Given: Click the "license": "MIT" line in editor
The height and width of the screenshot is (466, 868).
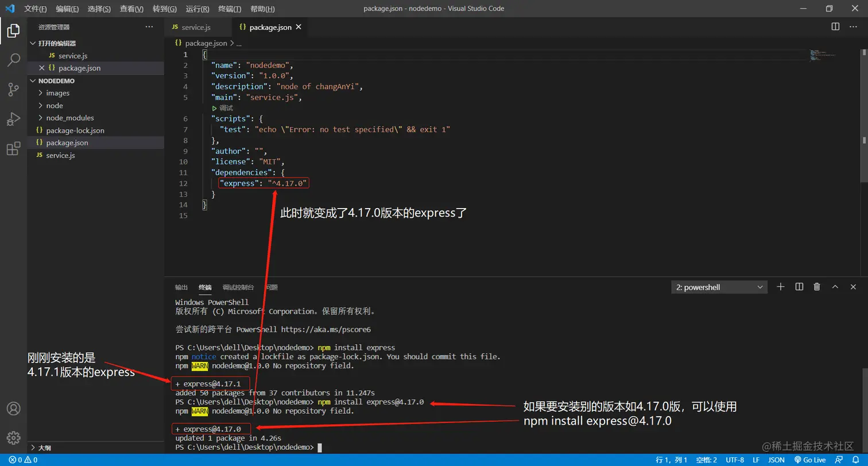Looking at the screenshot, I should tap(247, 161).
